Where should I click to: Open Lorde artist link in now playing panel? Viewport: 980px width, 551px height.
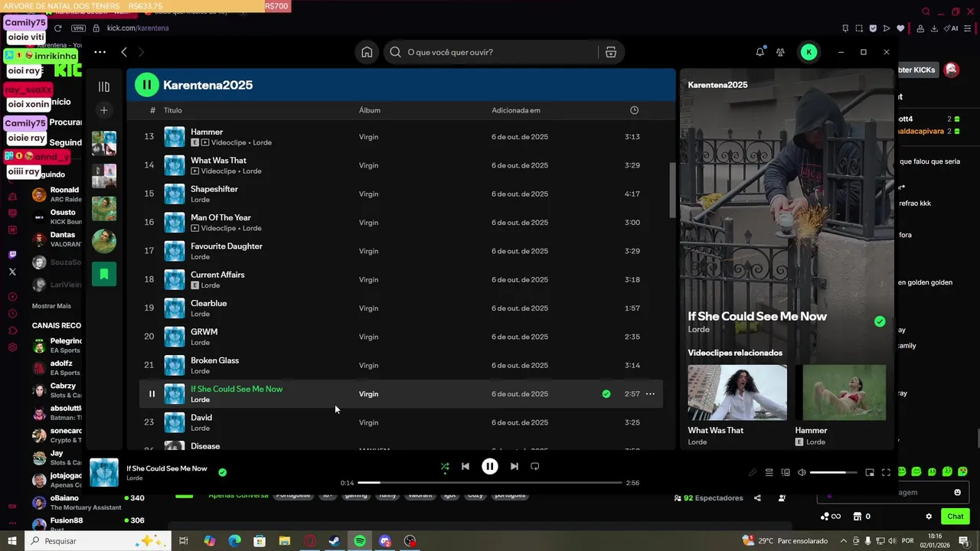point(699,330)
